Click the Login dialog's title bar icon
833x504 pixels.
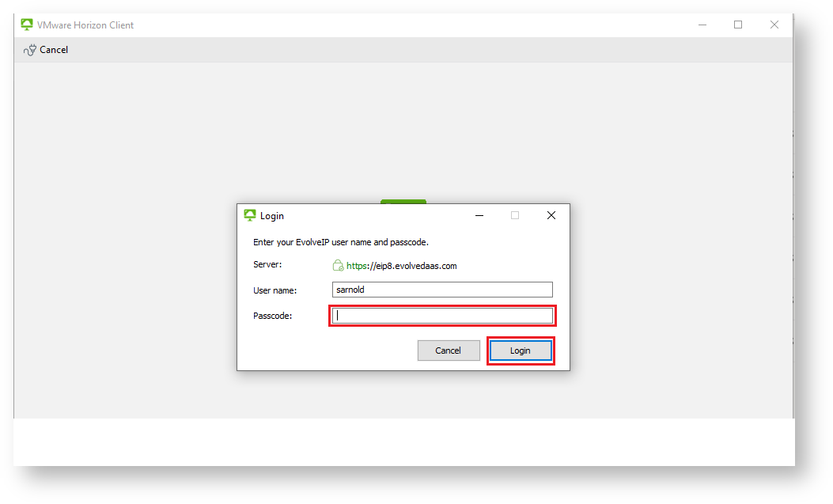(x=250, y=215)
